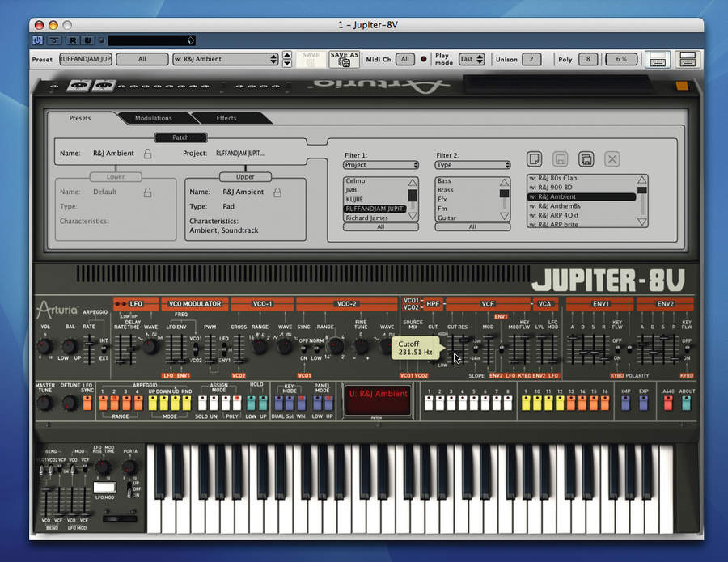728x562 pixels.
Task: Click the Midi Ch. All selector
Action: 405,59
